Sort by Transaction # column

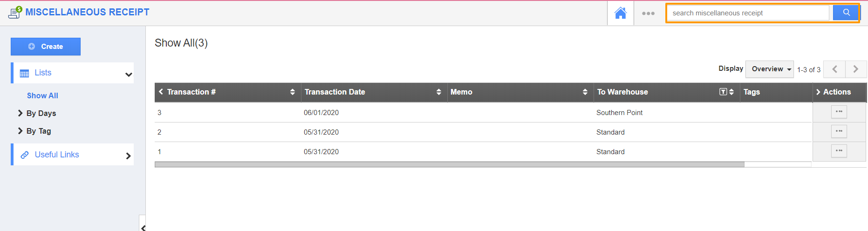pos(292,92)
